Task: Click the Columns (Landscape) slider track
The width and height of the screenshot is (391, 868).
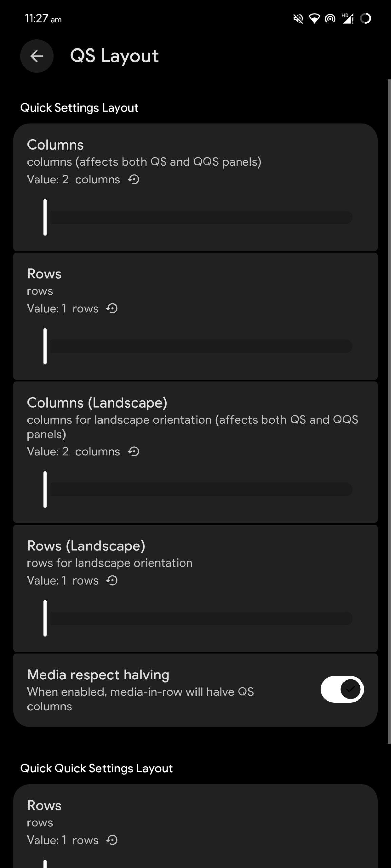Action: tap(201, 489)
